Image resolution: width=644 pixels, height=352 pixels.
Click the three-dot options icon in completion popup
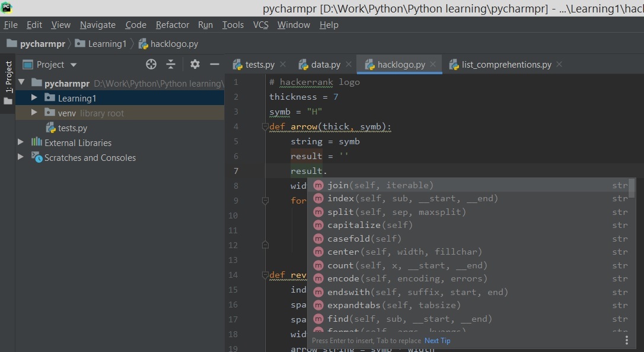pos(626,340)
